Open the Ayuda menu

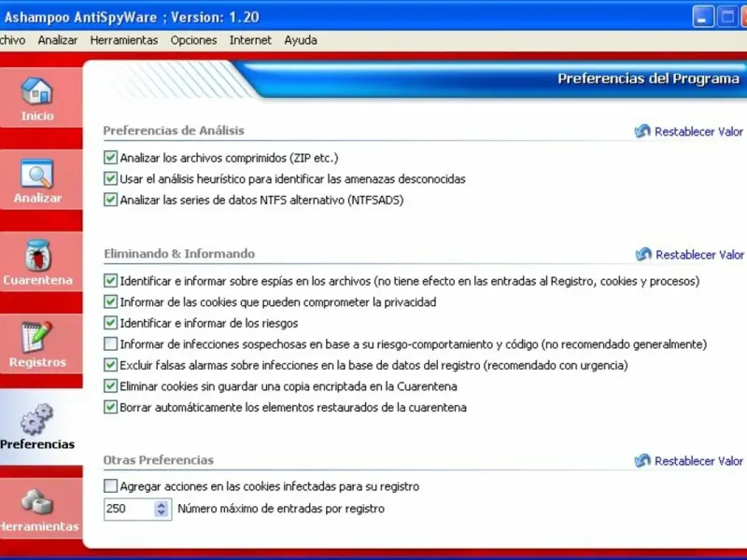coord(301,40)
